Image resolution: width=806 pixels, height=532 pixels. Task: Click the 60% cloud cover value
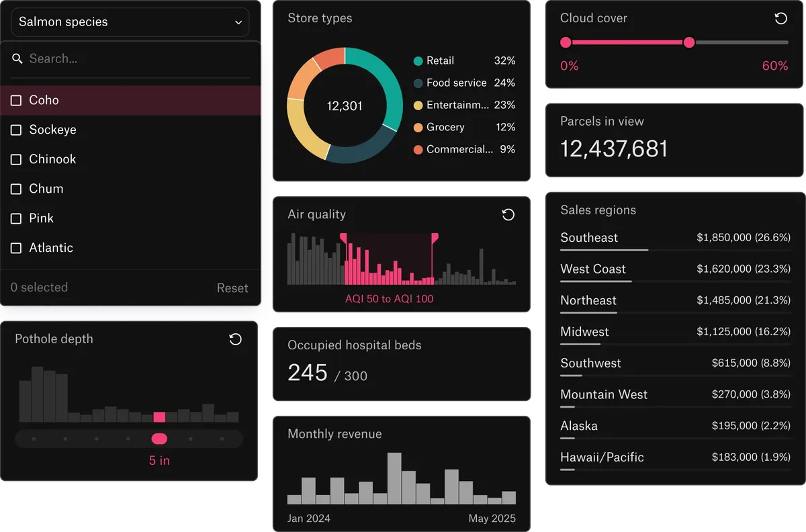pyautogui.click(x=775, y=66)
